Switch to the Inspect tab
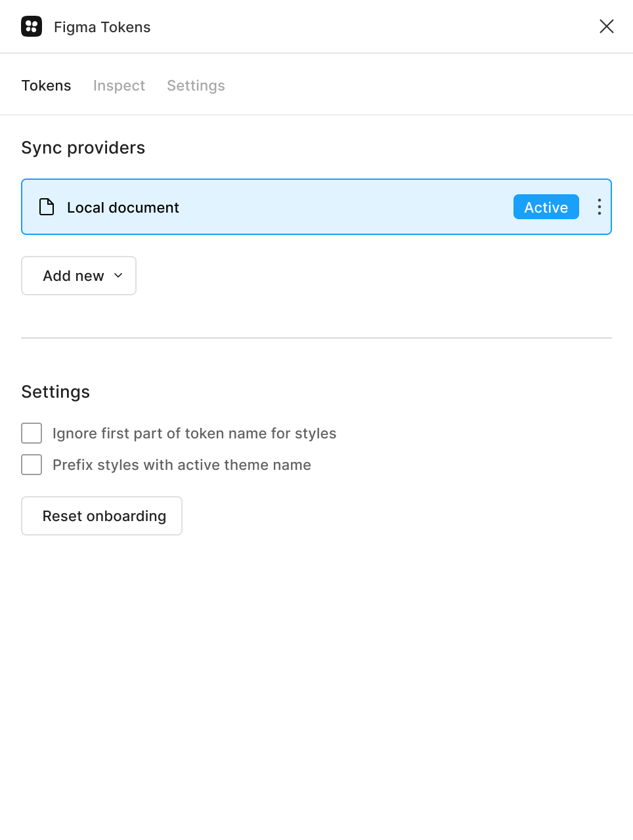 tap(119, 85)
